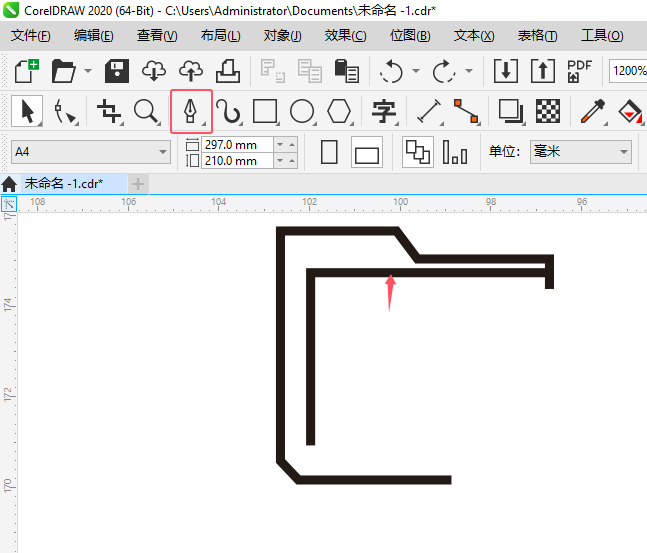Open the 文本(X) menu
647x553 pixels.
click(474, 36)
